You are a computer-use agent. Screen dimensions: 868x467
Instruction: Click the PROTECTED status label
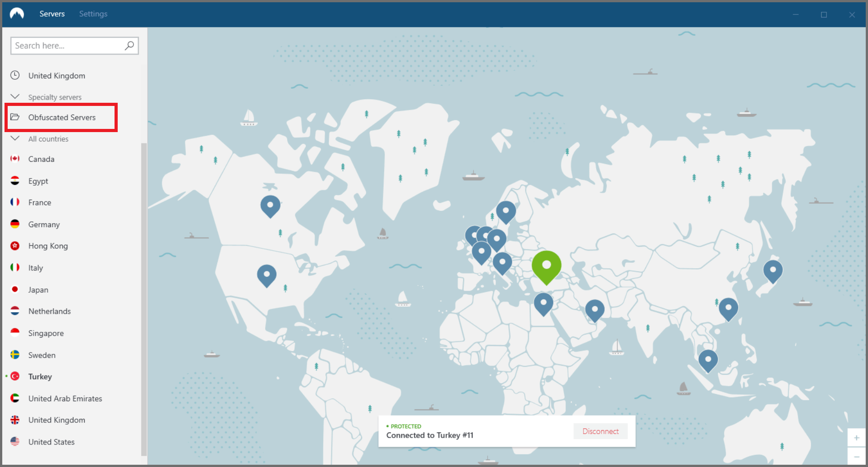coord(406,426)
